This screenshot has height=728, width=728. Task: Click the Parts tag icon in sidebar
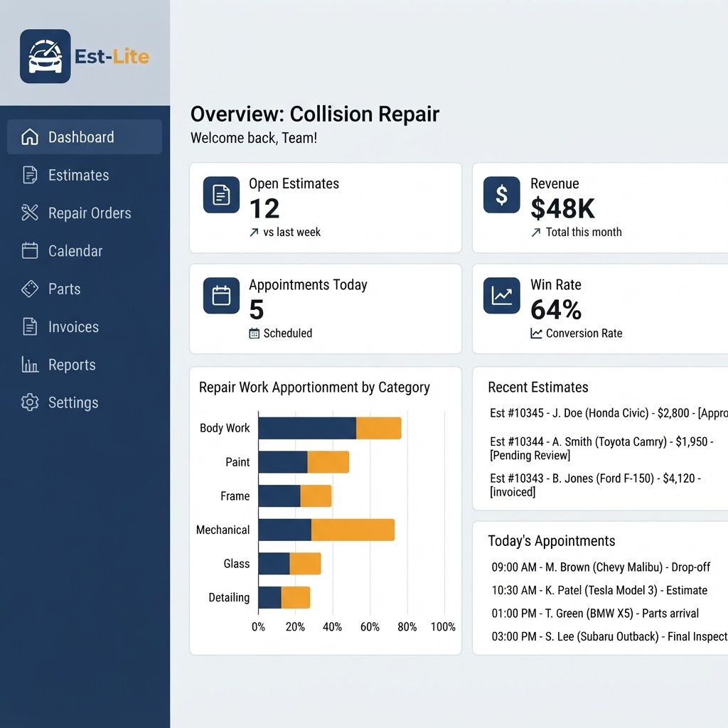[30, 289]
